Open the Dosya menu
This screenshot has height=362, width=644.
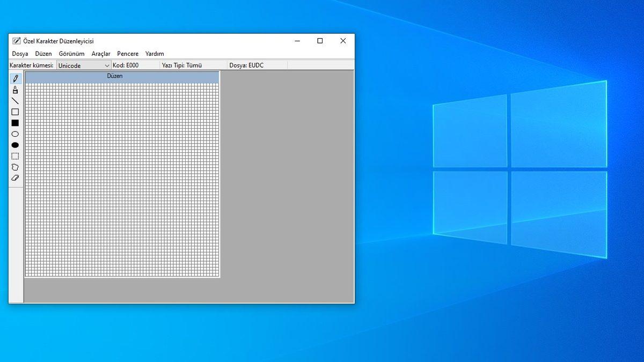20,54
